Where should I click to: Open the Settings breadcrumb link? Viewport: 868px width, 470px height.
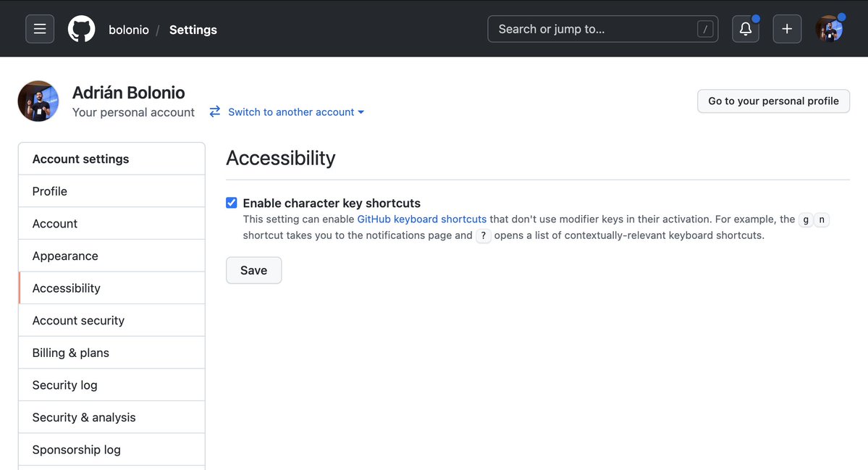click(x=193, y=29)
